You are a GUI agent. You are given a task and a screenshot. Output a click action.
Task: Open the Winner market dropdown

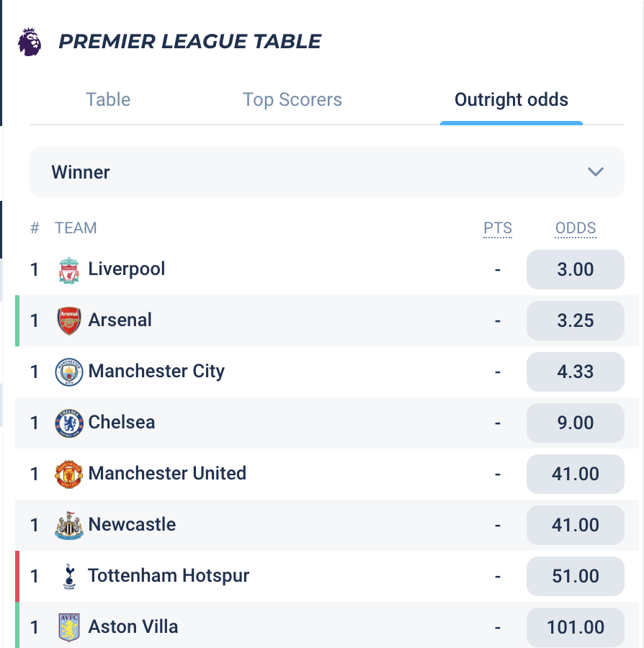tap(327, 172)
